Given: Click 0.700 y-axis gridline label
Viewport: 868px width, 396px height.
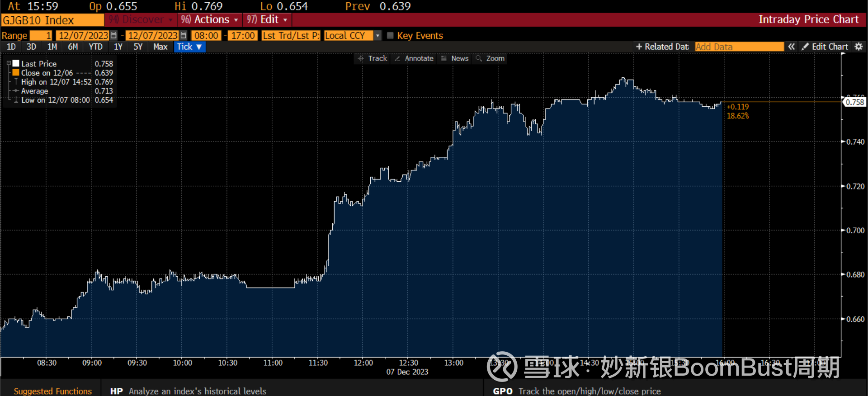Looking at the screenshot, I should [x=855, y=231].
